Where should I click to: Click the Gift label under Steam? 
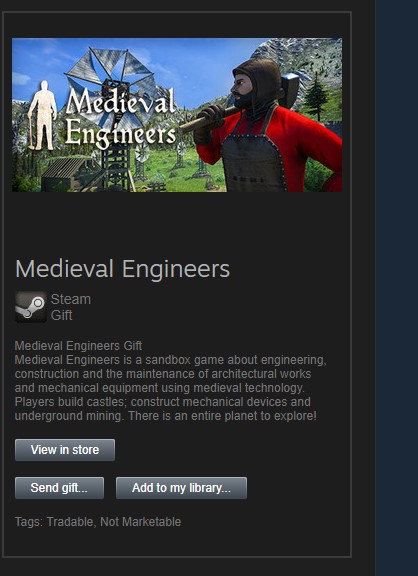pyautogui.click(x=61, y=315)
